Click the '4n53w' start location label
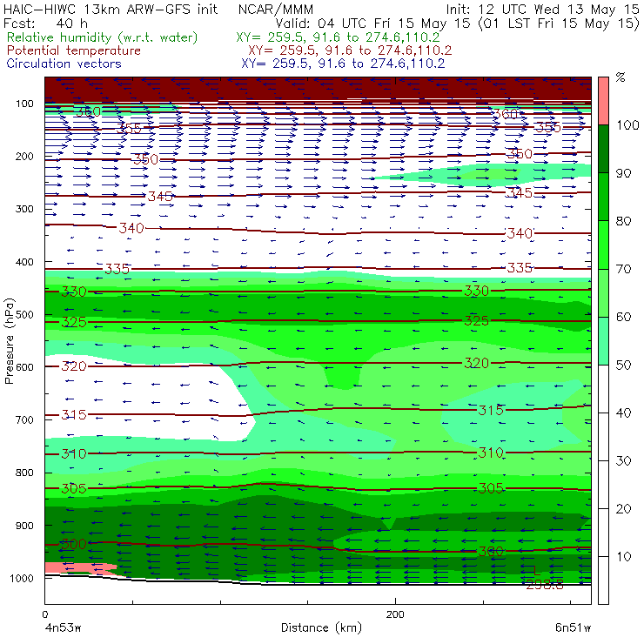Viewport: 644px width, 644px height. (63, 628)
